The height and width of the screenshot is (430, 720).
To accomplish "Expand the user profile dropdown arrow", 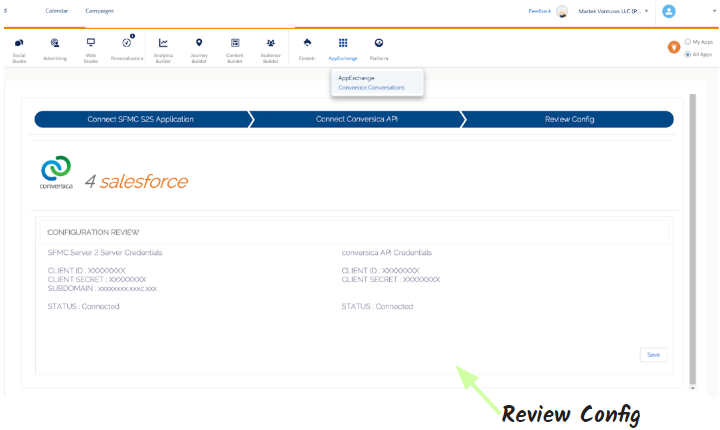I will tap(714, 11).
